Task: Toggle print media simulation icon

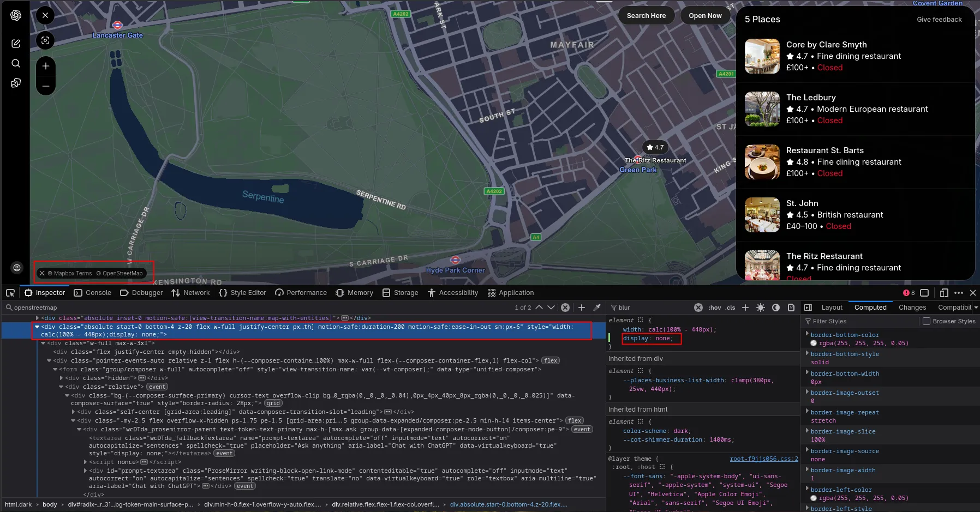Action: pyautogui.click(x=791, y=308)
